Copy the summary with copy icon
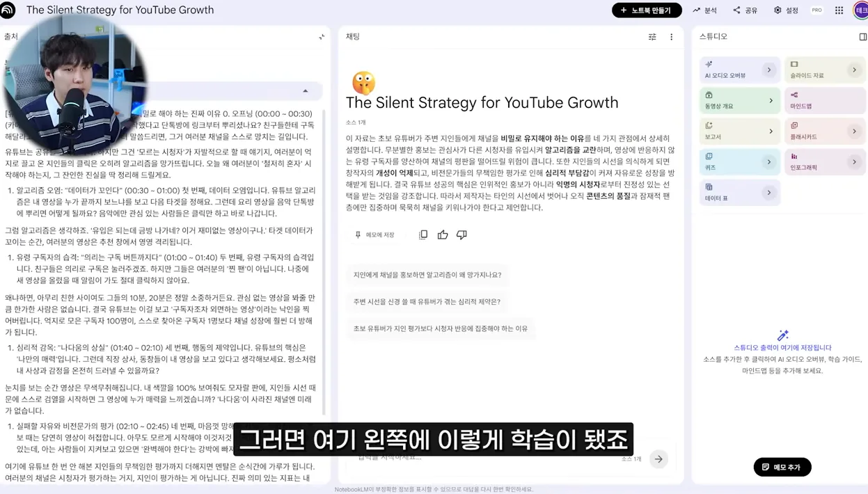Image resolution: width=868 pixels, height=494 pixels. pos(423,235)
